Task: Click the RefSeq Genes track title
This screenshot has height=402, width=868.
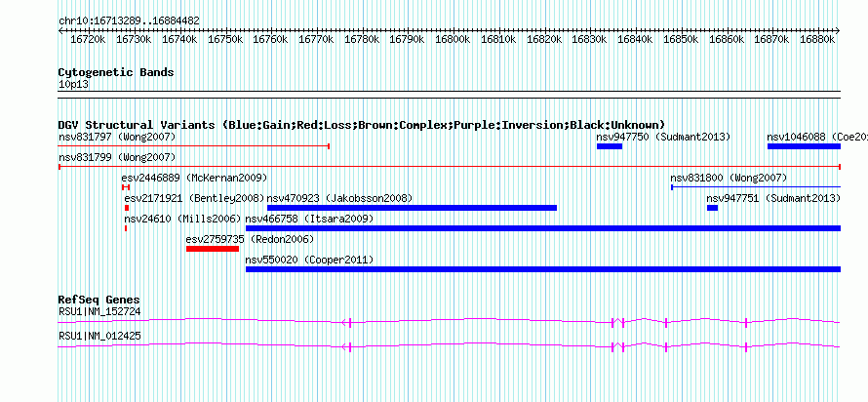Action: click(99, 300)
